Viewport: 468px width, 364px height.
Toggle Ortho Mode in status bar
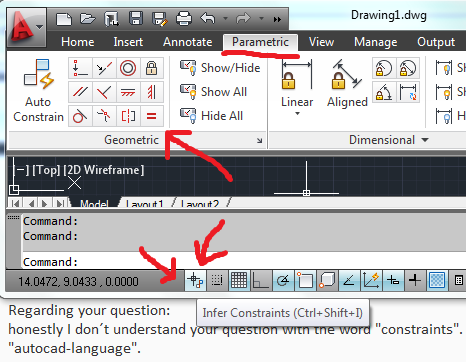[261, 281]
